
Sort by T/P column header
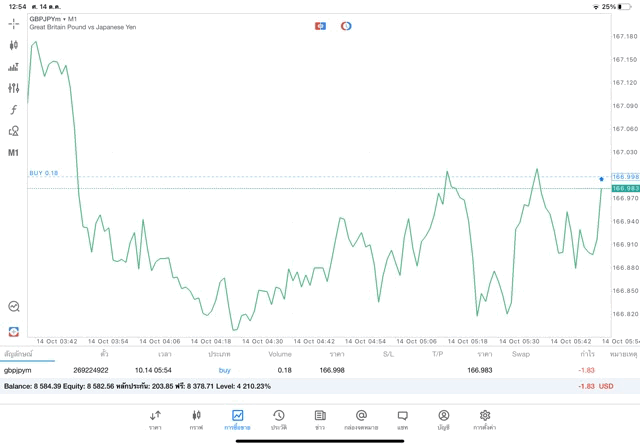click(x=438, y=354)
